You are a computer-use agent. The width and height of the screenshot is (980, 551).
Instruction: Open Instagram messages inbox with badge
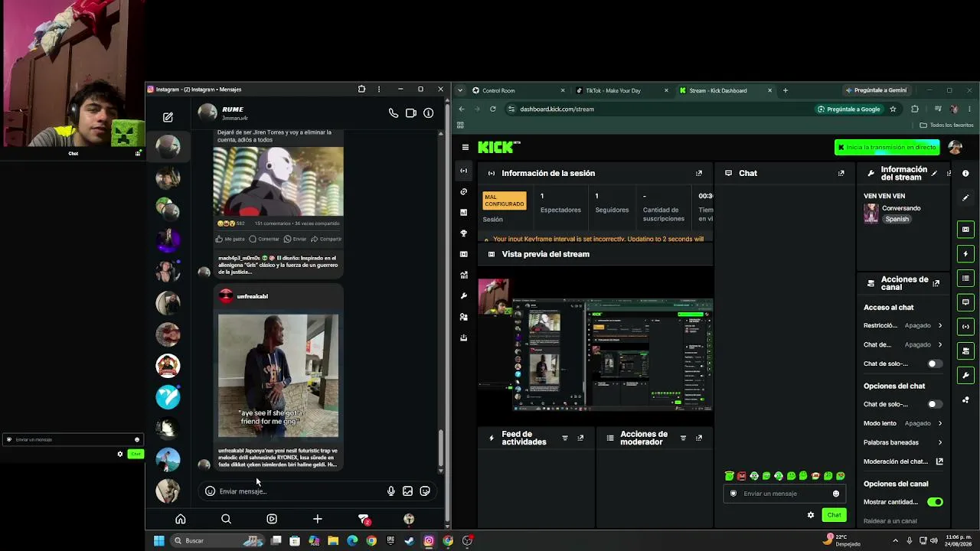point(364,520)
